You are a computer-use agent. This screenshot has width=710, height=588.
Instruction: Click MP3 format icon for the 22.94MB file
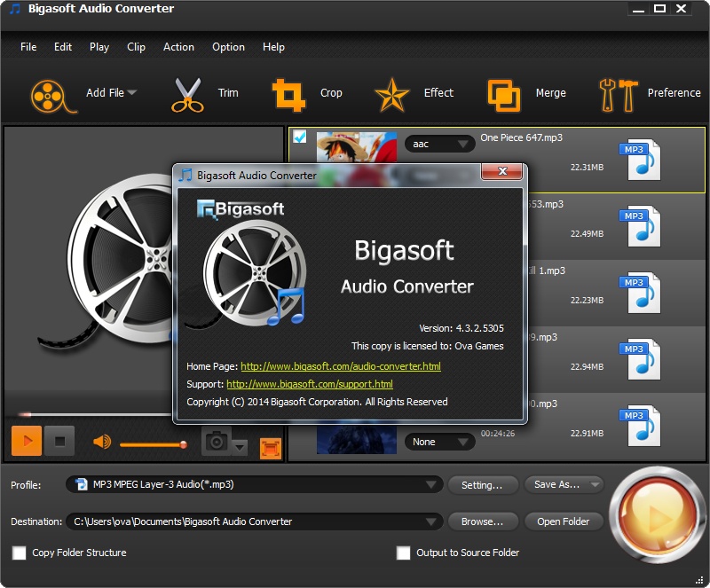640,359
